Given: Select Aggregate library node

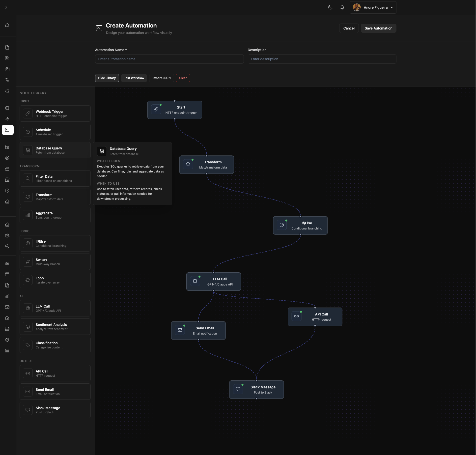Looking at the screenshot, I should click(55, 215).
